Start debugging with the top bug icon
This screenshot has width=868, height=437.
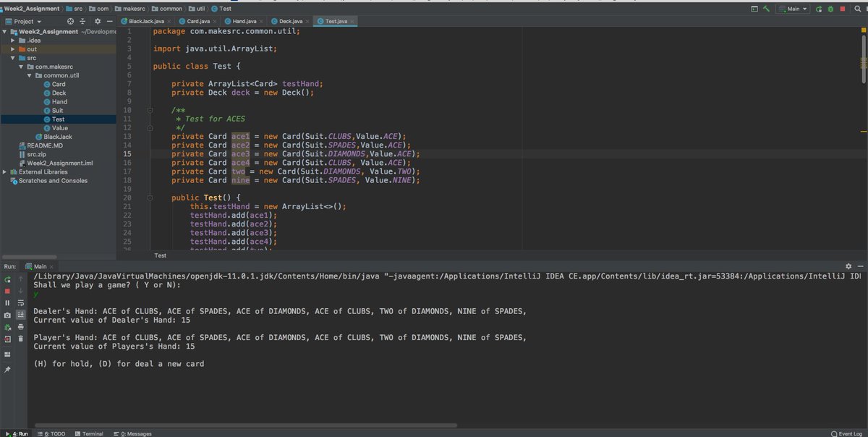830,9
